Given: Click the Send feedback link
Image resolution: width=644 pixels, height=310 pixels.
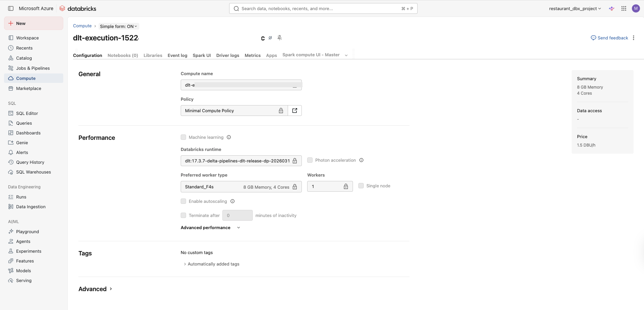Looking at the screenshot, I should pos(609,38).
